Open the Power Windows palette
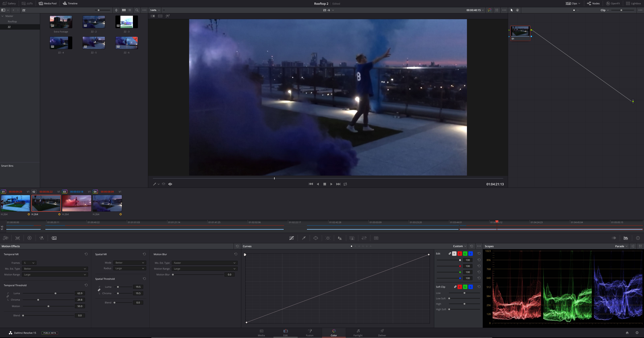Image resolution: width=644 pixels, height=338 pixels. (x=316, y=238)
